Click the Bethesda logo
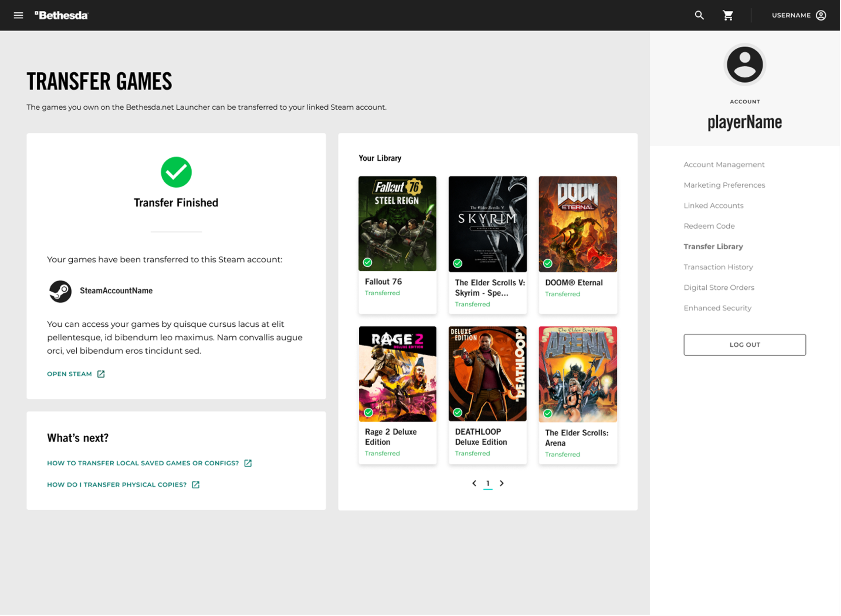The height and width of the screenshot is (616, 841). (62, 15)
